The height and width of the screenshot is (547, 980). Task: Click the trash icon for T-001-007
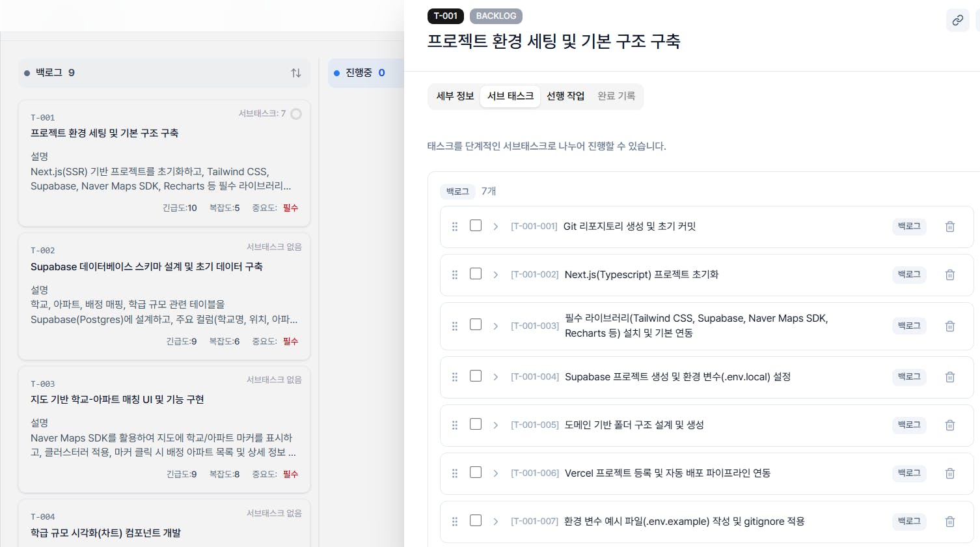(x=949, y=521)
